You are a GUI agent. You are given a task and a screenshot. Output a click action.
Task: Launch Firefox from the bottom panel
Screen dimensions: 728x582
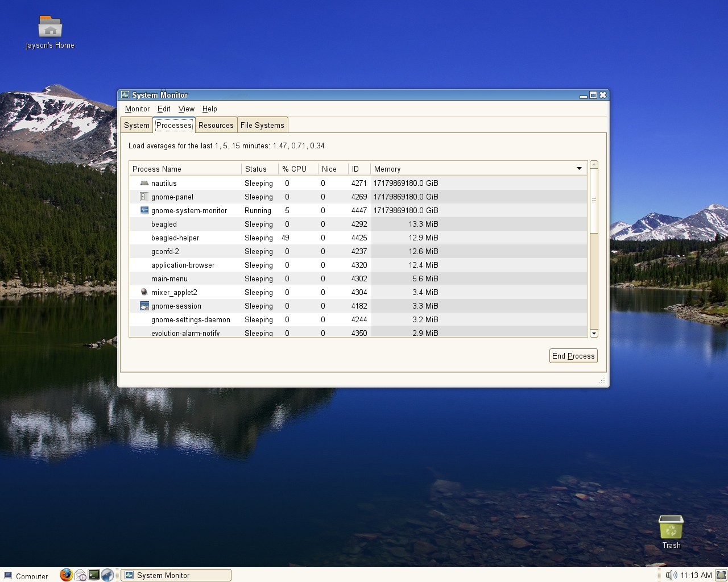[x=66, y=575]
